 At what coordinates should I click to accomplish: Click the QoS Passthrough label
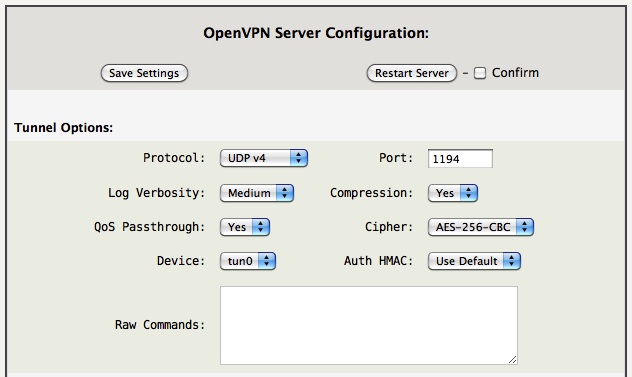pos(150,227)
